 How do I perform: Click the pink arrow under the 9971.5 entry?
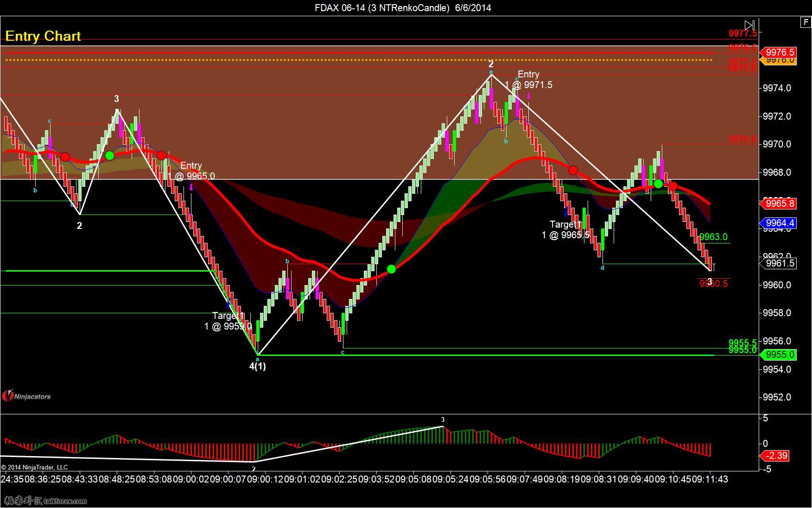click(x=528, y=96)
